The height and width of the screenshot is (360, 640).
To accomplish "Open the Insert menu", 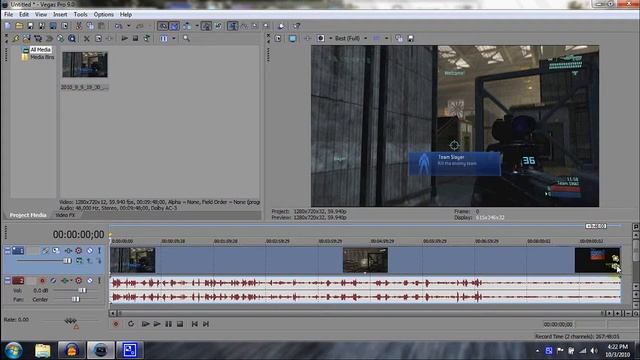I will coord(60,14).
